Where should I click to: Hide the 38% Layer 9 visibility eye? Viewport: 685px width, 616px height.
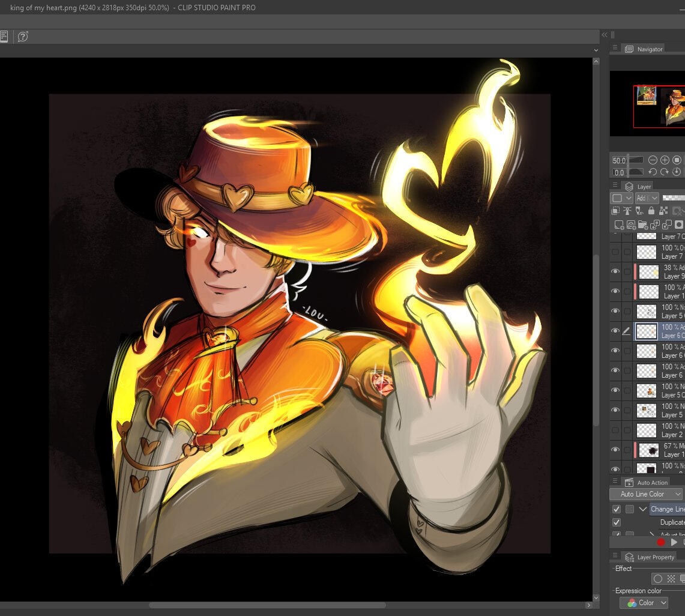pos(615,271)
